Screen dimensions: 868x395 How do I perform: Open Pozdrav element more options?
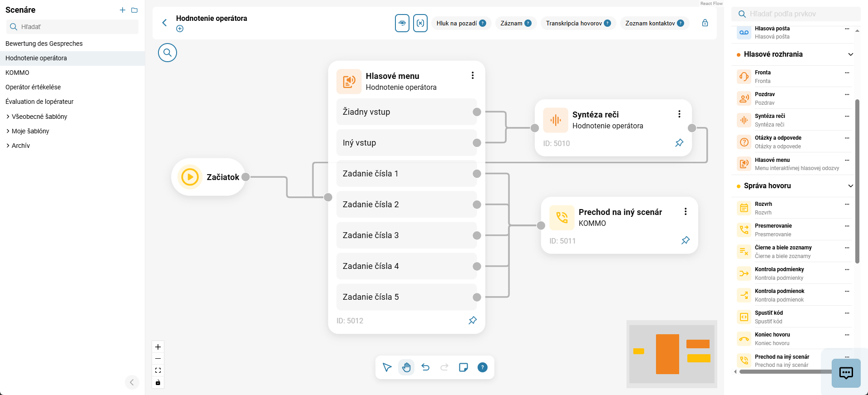847,94
